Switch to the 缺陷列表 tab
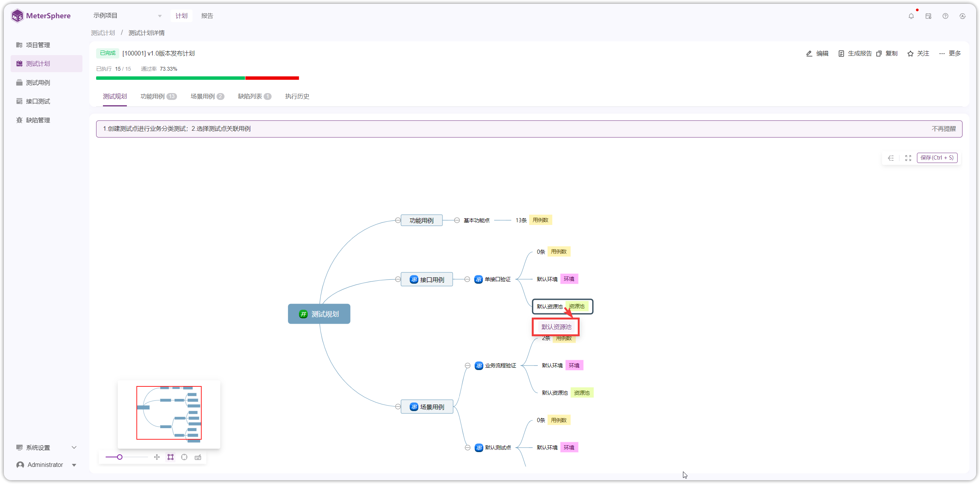980x484 pixels. coord(254,96)
